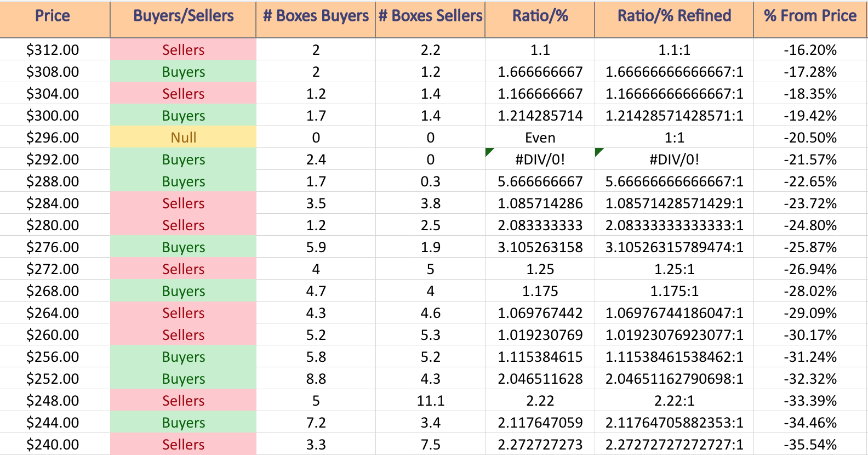Image resolution: width=868 pixels, height=455 pixels.
Task: Click the 2.2 boxes sellers cell
Action: pos(430,50)
